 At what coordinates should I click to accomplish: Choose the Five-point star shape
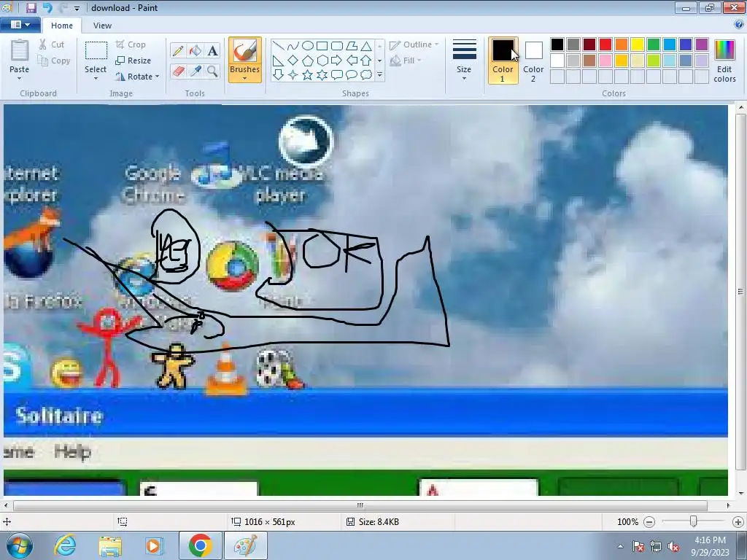coord(308,75)
